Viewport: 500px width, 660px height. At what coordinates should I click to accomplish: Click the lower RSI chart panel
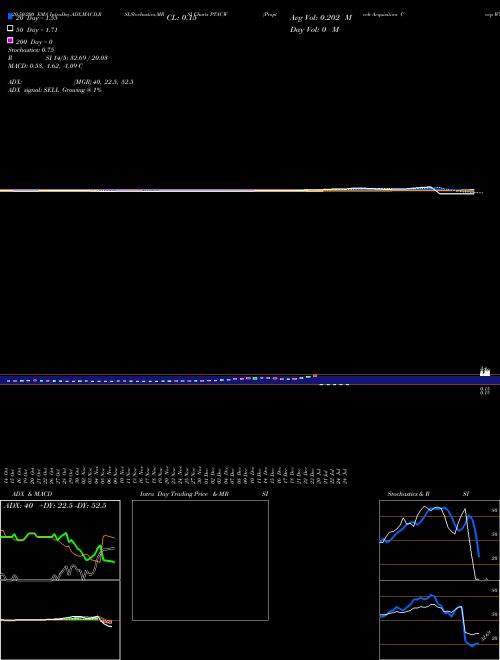[439, 620]
